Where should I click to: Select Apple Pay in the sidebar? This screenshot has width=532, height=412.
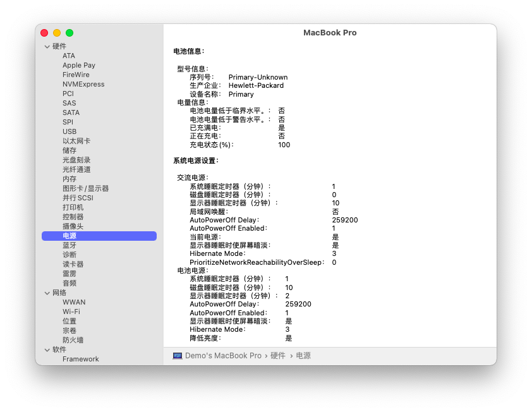pos(79,65)
